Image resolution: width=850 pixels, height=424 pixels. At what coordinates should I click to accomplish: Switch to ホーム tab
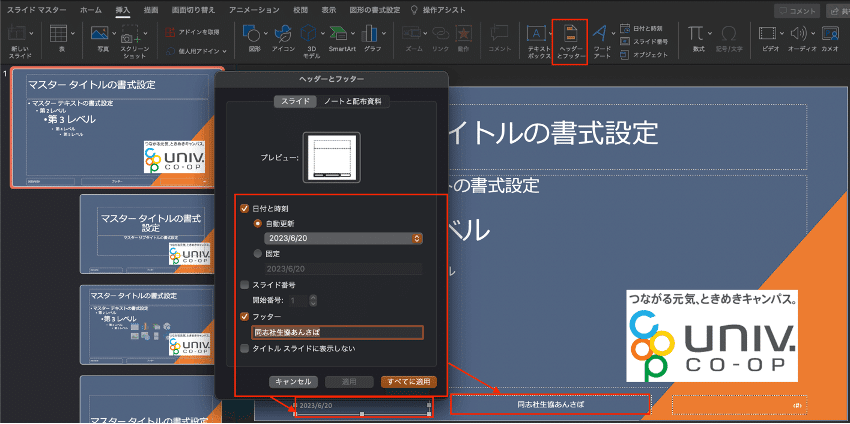(x=91, y=10)
